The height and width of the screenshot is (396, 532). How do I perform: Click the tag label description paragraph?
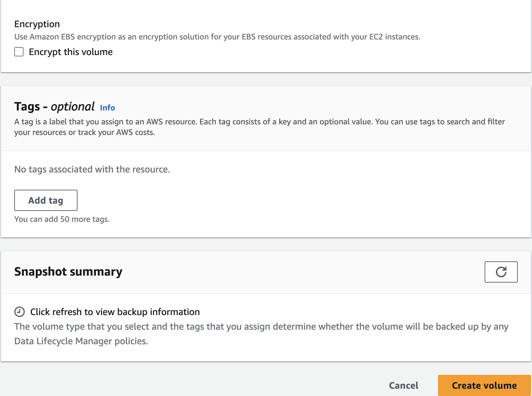pyautogui.click(x=259, y=122)
